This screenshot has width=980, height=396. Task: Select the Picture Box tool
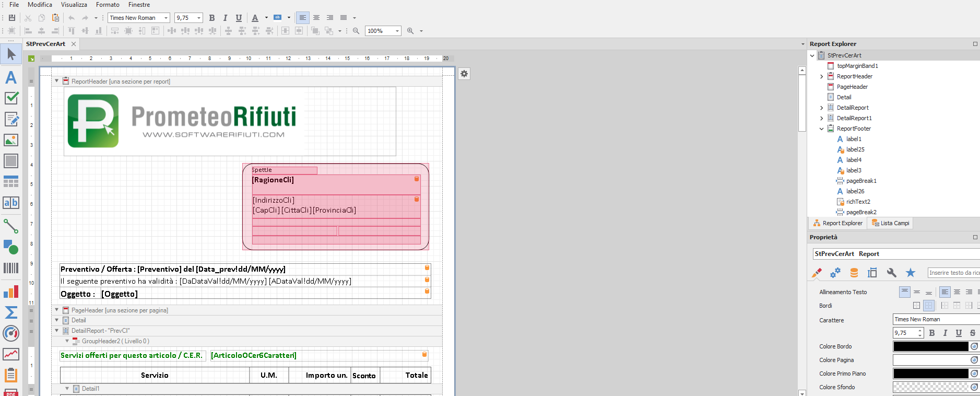click(11, 140)
